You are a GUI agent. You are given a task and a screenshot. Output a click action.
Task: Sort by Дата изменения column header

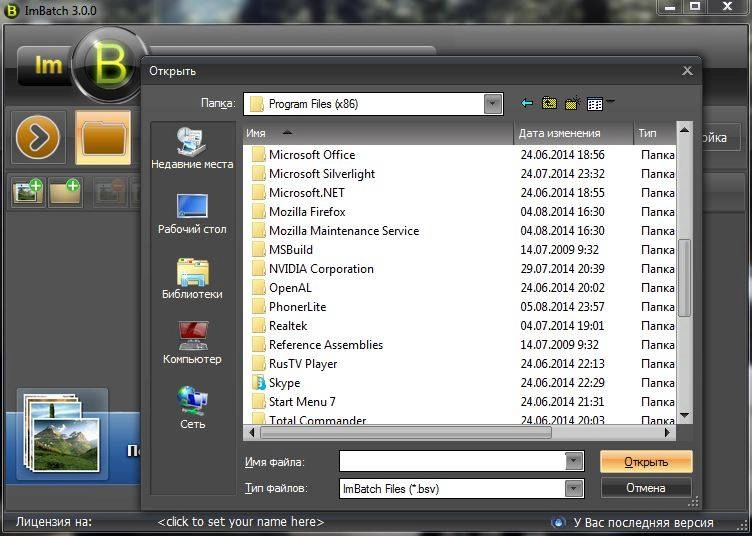pos(574,133)
